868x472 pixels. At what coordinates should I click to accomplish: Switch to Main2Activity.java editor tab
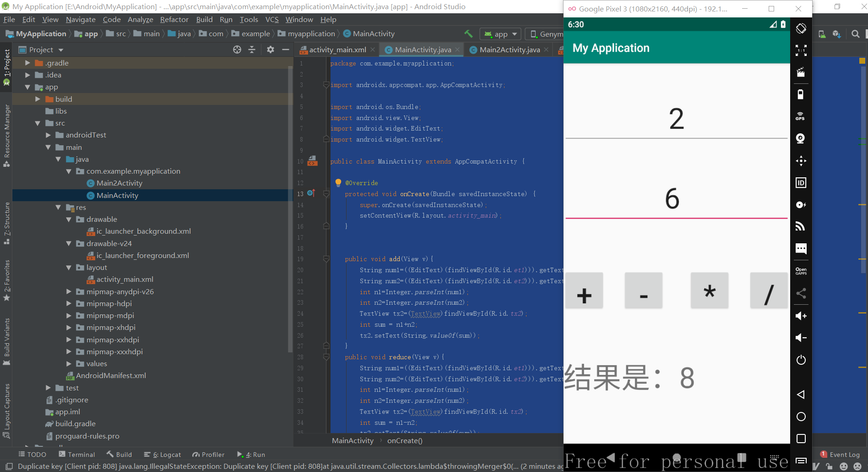click(509, 49)
